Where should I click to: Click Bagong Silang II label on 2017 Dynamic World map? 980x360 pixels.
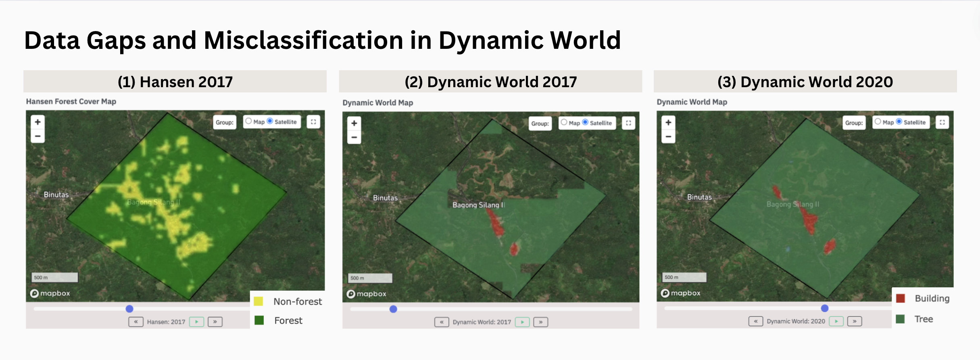tap(479, 205)
